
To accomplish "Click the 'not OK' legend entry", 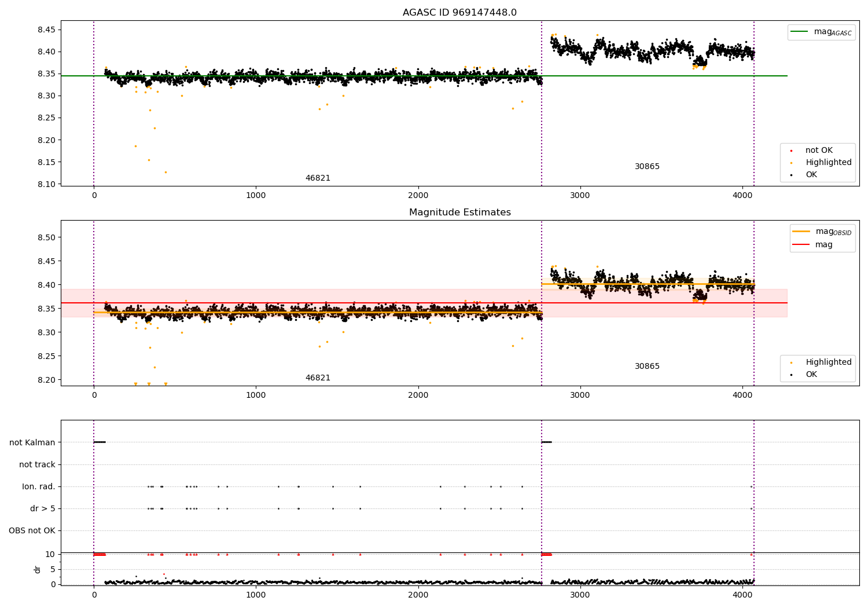I will coord(819,151).
